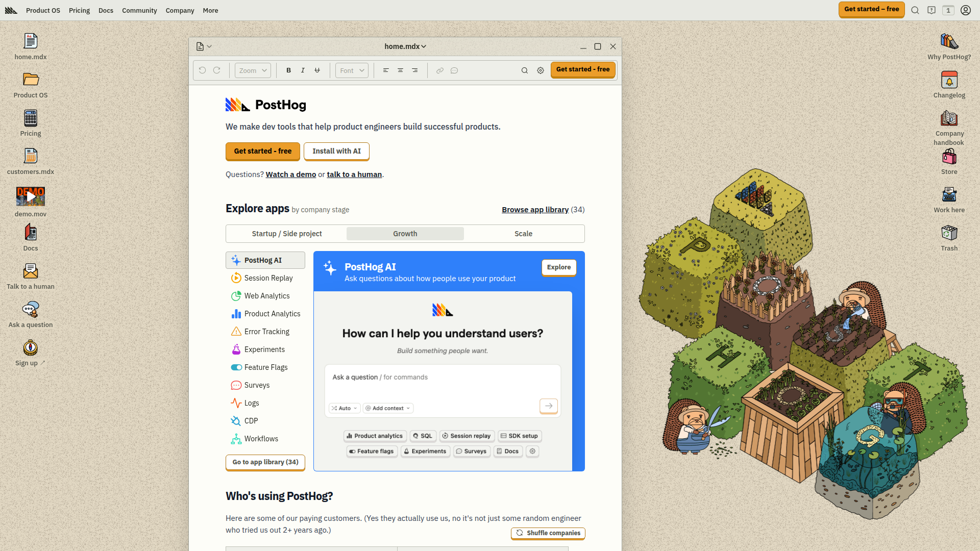
Task: Open the Changelog lightbulb icon
Action: 949,80
